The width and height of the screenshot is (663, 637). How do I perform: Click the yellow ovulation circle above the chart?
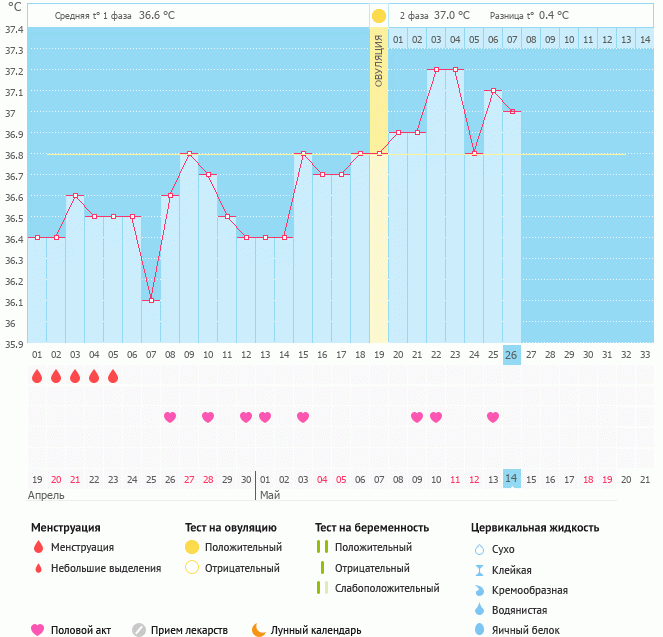point(379,16)
